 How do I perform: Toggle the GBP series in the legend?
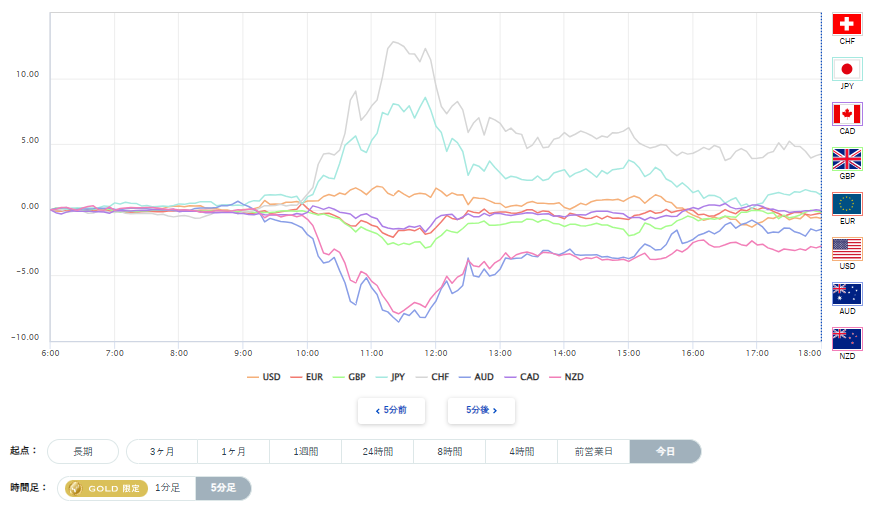click(x=349, y=377)
